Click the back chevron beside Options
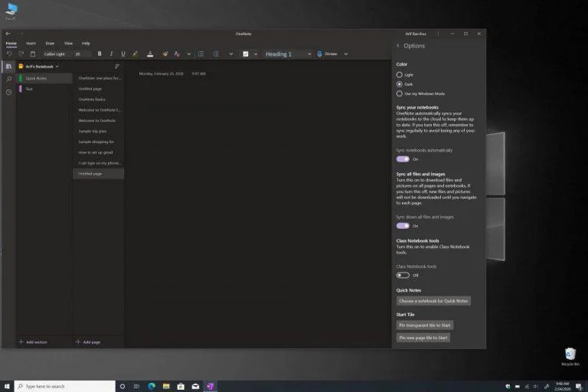 click(x=398, y=46)
